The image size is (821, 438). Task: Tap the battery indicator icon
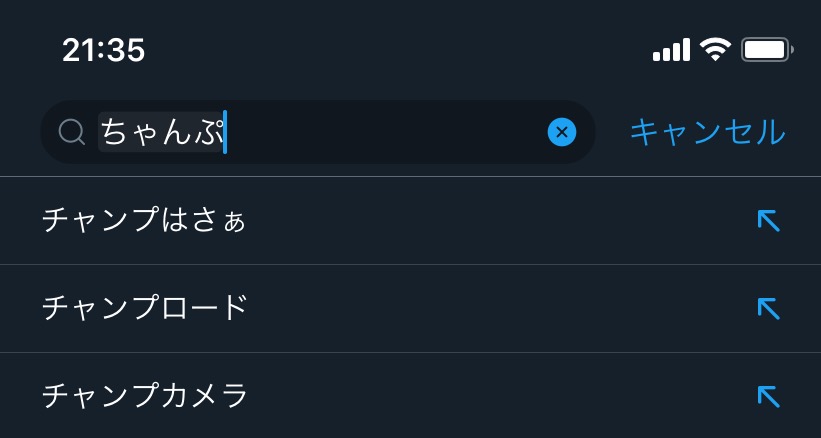[767, 49]
